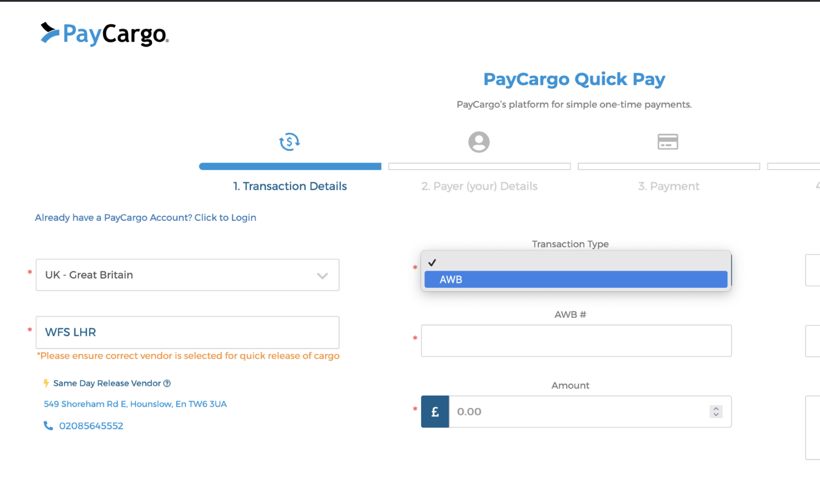Click the lightning bolt Same Day Release icon
The height and width of the screenshot is (504, 820).
[x=46, y=383]
